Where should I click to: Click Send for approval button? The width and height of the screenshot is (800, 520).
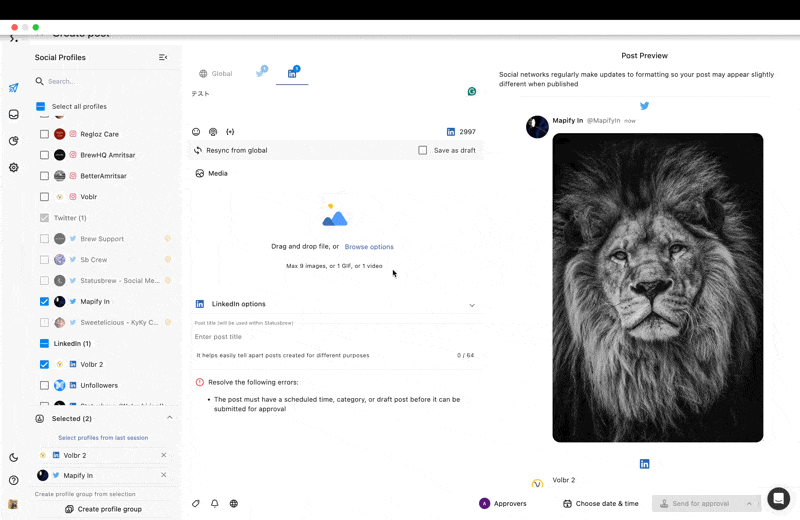coord(695,504)
